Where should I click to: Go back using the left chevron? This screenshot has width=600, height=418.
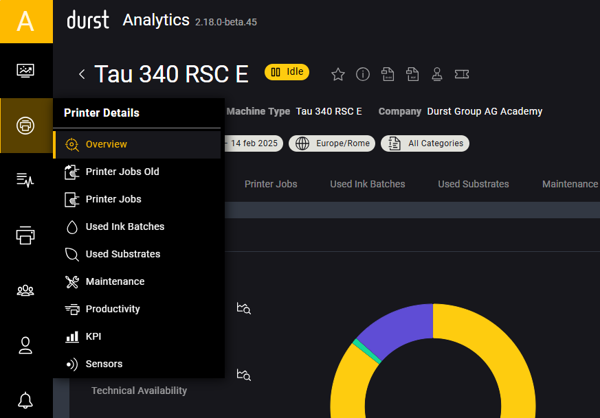point(81,74)
